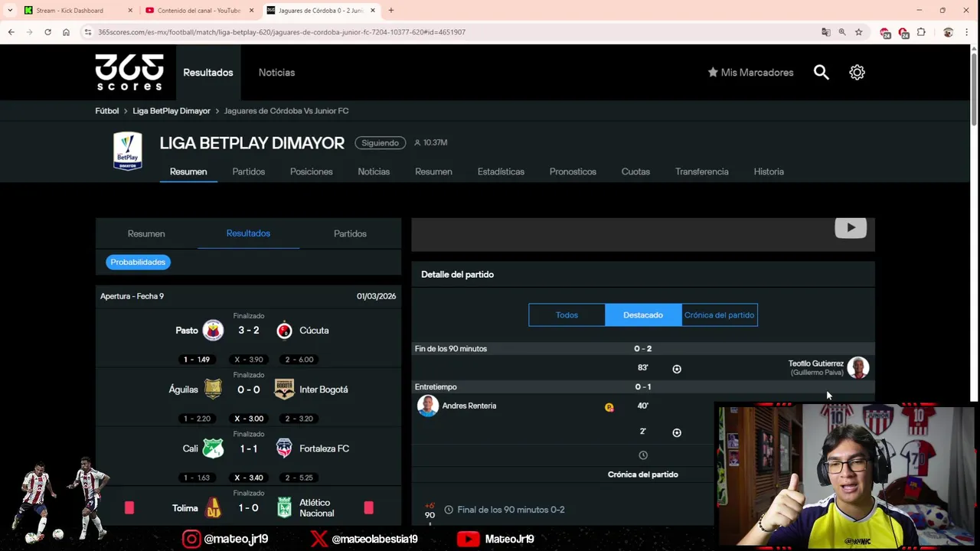This screenshot has height=551, width=980.
Task: Open the tab search dropdown arrow
Action: 10,10
